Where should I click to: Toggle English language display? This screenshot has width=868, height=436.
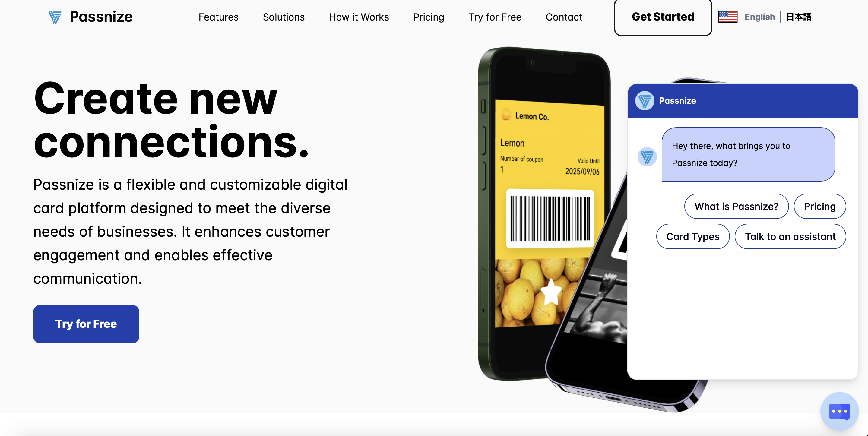click(x=760, y=16)
